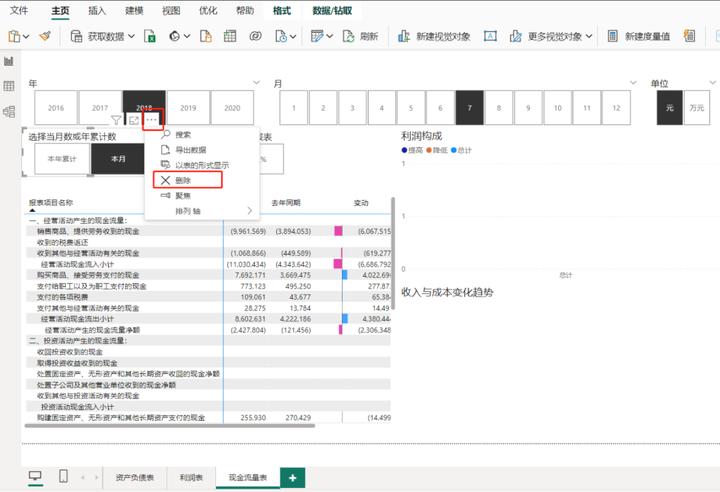Image resolution: width=720 pixels, height=492 pixels.
Task: Click the 更多视觉对象 icon
Action: point(516,36)
